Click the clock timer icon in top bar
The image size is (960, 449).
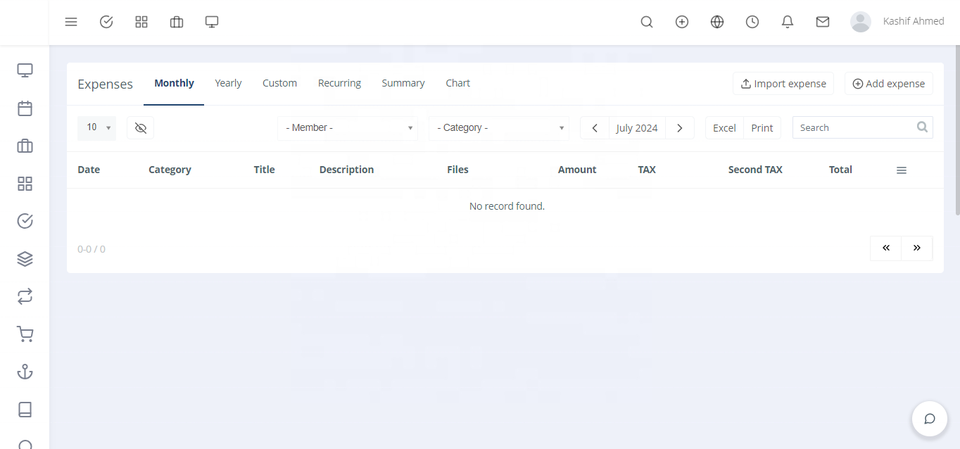pos(752,21)
